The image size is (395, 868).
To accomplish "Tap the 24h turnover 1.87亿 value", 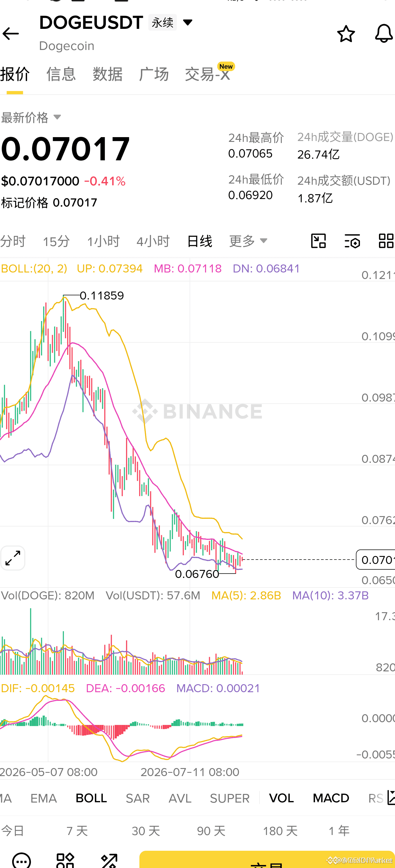I will pos(315,198).
